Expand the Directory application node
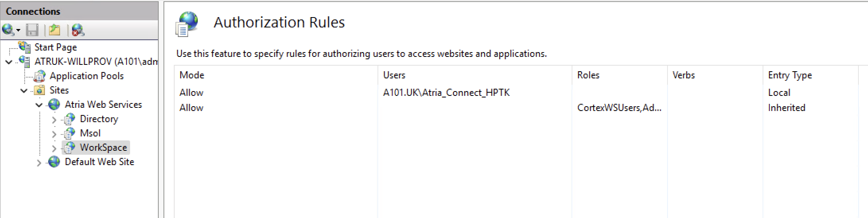The width and height of the screenshot is (868, 218). (x=54, y=119)
